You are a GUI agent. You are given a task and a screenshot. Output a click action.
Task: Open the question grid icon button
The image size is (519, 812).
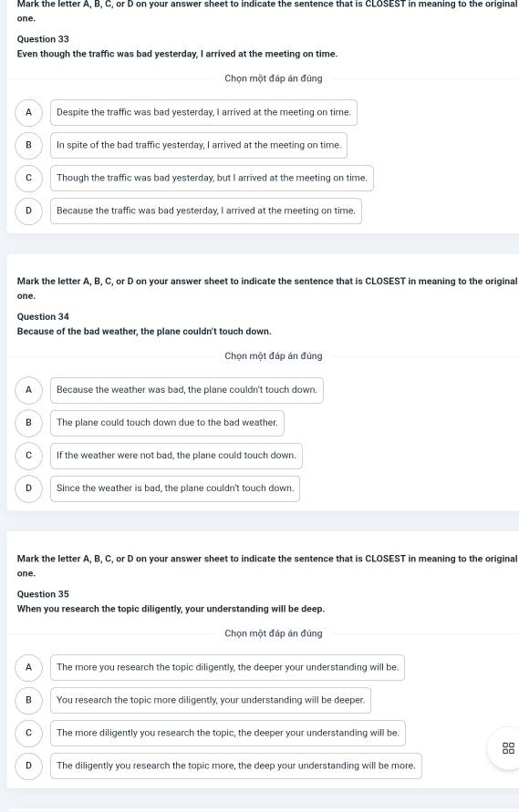coord(508,748)
